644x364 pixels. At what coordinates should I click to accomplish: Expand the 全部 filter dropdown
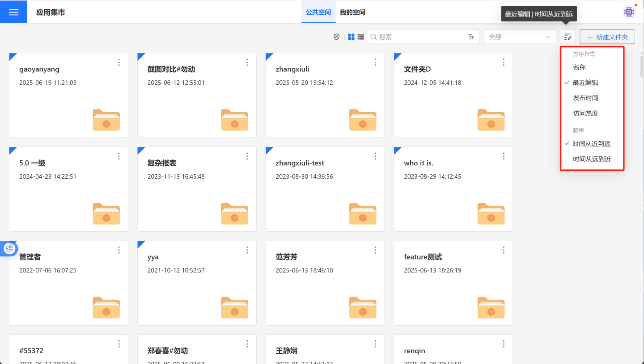pos(520,37)
